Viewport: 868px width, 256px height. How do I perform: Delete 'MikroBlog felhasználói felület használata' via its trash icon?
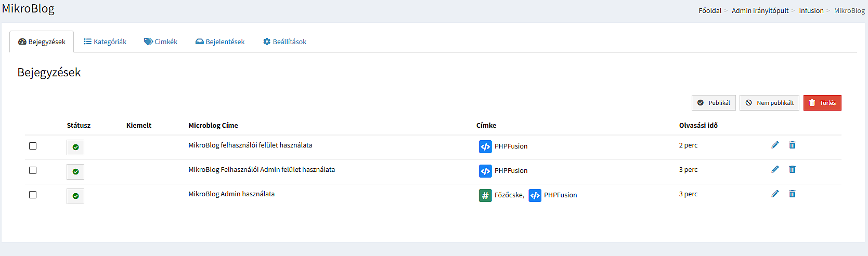pos(792,145)
